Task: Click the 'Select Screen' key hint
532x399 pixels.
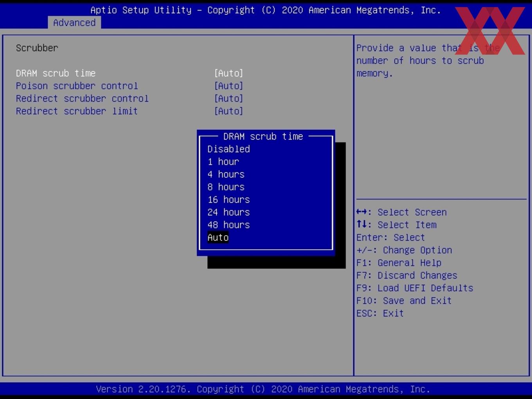Action: tap(401, 212)
